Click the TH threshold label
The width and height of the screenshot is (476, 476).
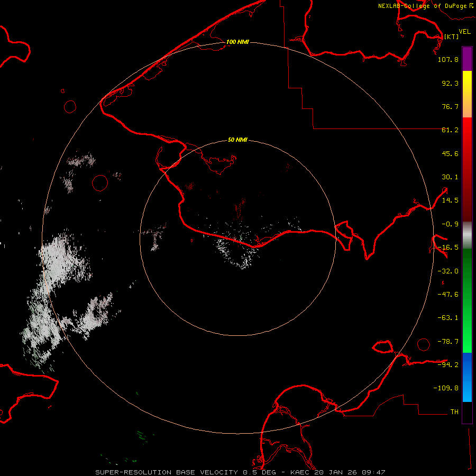click(454, 412)
